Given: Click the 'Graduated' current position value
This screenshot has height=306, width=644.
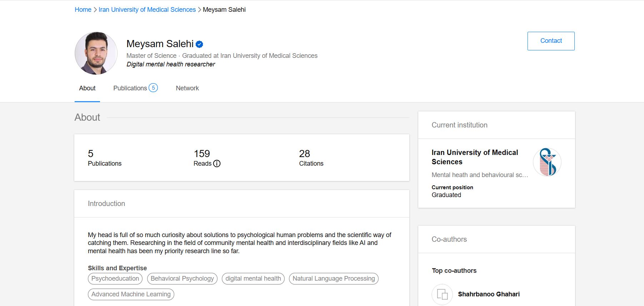Looking at the screenshot, I should coord(446,195).
